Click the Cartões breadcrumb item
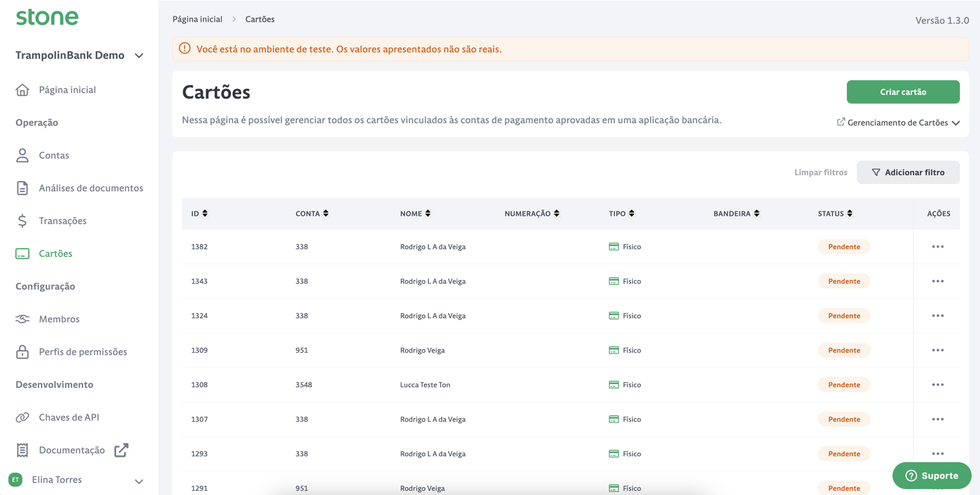Viewport: 980px width, 495px height. tap(260, 19)
